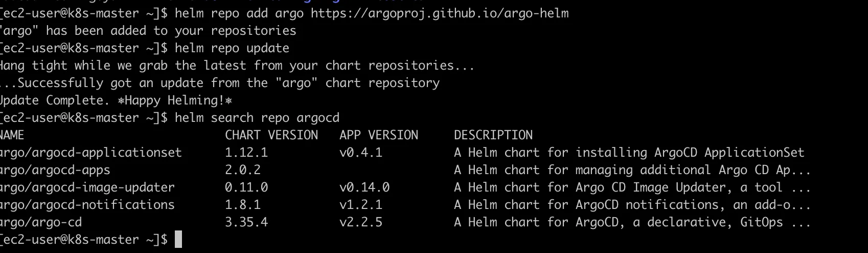Click the last '[ec2-user@k8s-master ~]$' prompt

coord(84,240)
